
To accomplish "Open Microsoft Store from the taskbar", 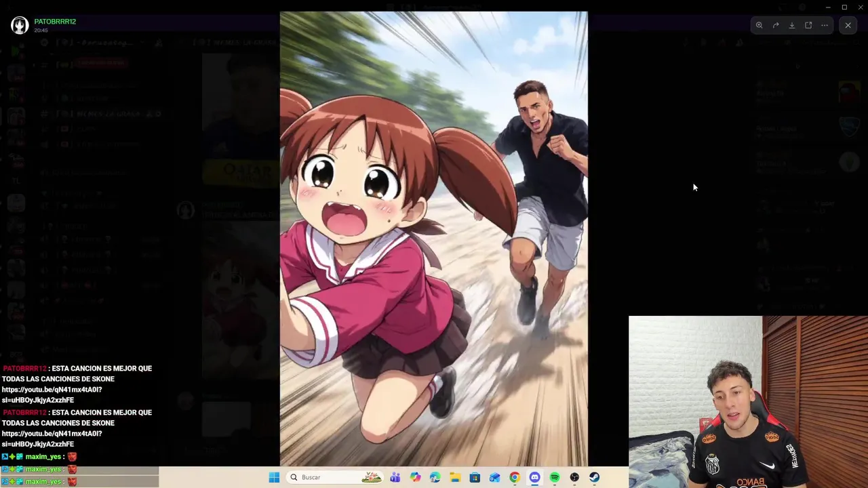I will [475, 477].
